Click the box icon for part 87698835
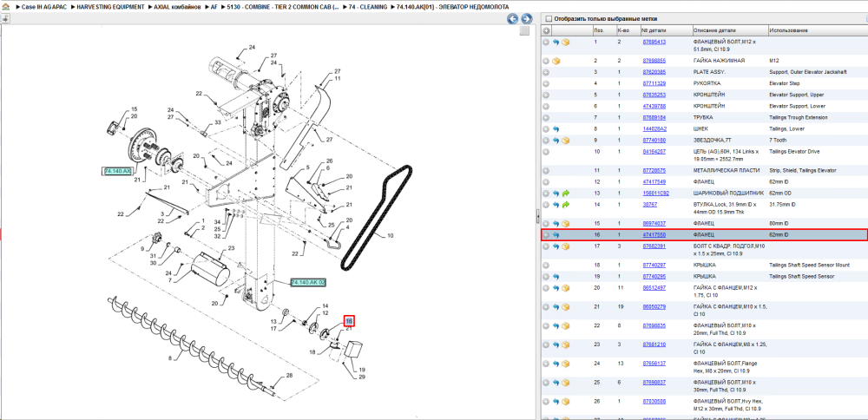Viewport: 868px width, 420px height. 566,325
